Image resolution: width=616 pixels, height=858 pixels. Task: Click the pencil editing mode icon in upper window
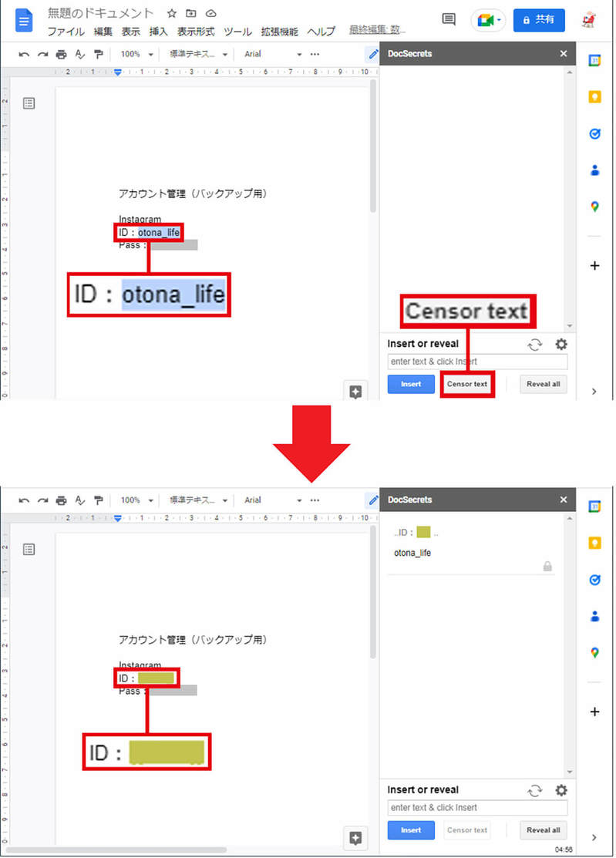pos(373,54)
